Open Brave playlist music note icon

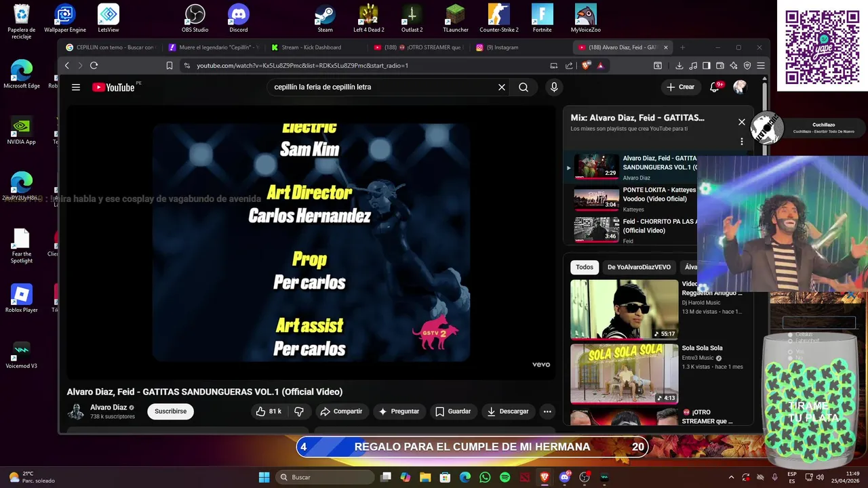[x=693, y=66]
